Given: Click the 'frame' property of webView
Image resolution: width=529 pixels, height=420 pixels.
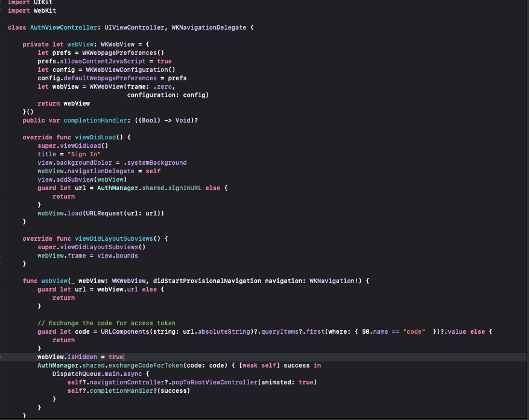Looking at the screenshot, I should [x=77, y=255].
